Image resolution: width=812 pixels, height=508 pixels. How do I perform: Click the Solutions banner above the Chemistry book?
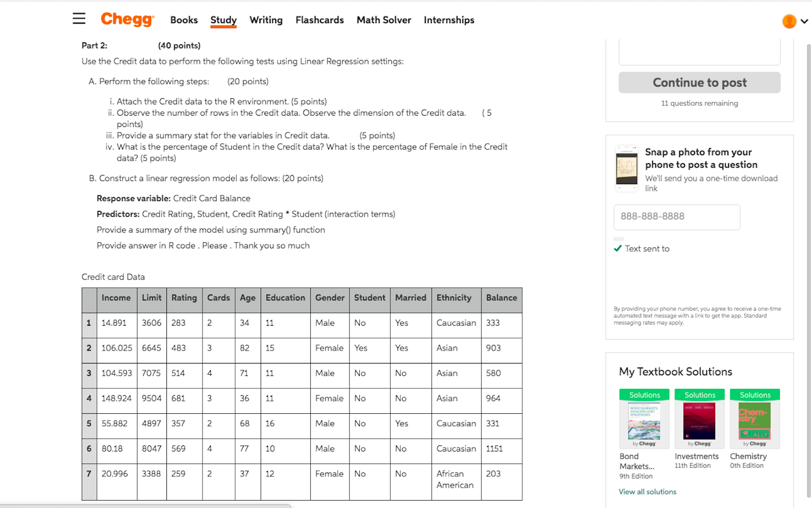(x=754, y=395)
